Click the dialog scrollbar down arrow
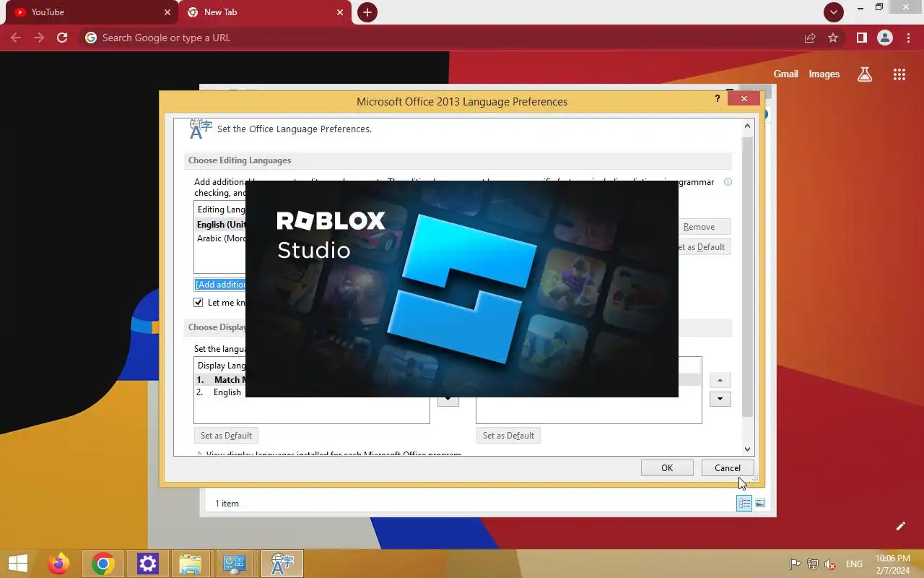 click(x=747, y=449)
